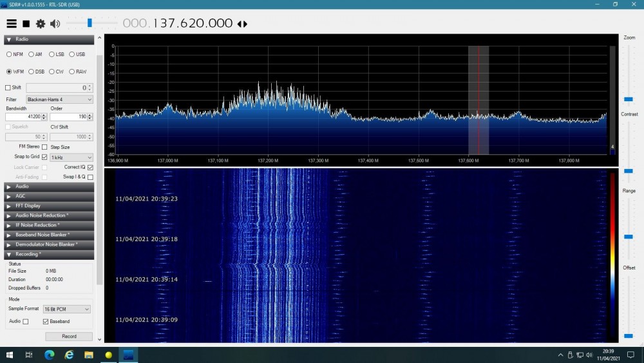Select DSB demodulation mode
The width and height of the screenshot is (644, 363).
click(x=31, y=72)
